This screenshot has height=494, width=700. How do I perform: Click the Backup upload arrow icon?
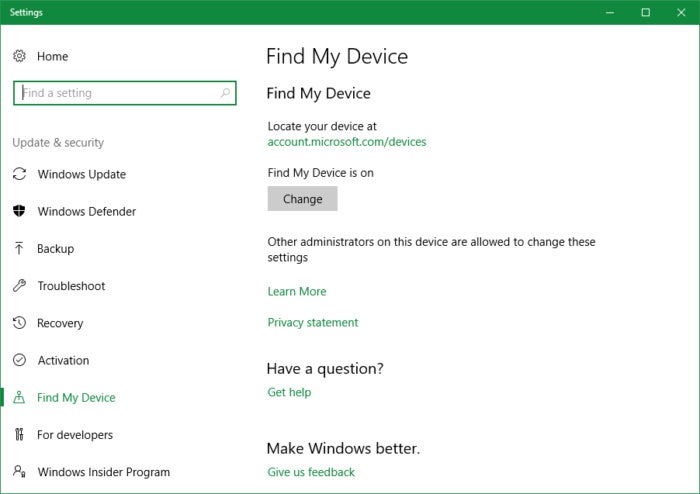(x=19, y=248)
